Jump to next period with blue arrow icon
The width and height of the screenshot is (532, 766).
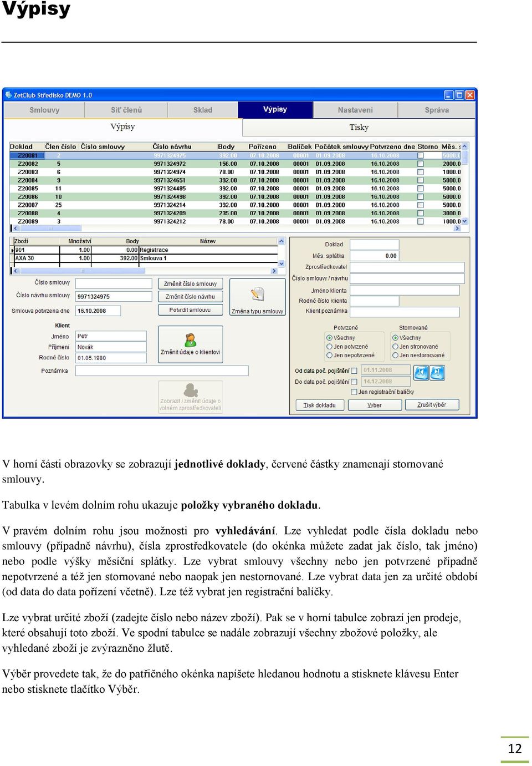coord(437,372)
